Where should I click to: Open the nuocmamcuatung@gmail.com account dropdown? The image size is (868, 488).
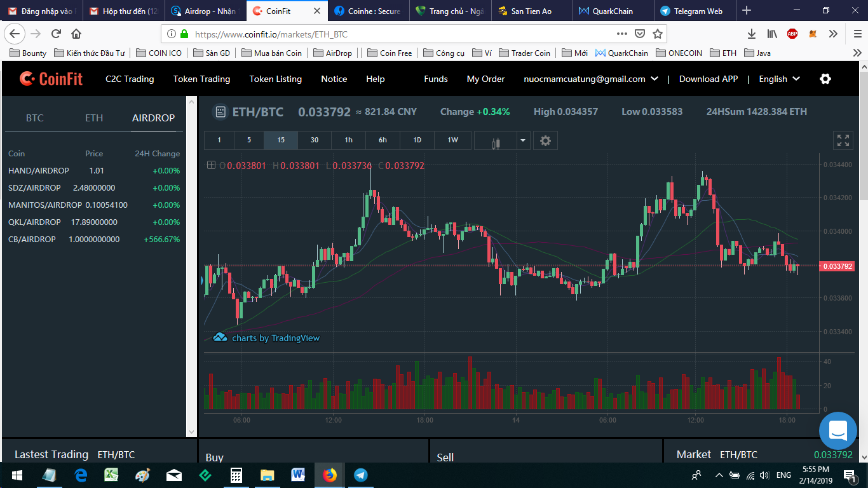coord(590,79)
